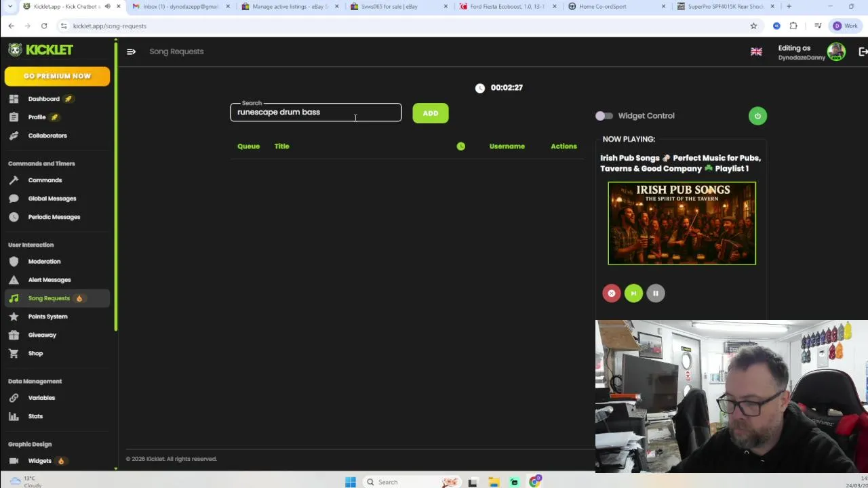The image size is (868, 488).
Task: Reload the current page
Action: (44, 26)
